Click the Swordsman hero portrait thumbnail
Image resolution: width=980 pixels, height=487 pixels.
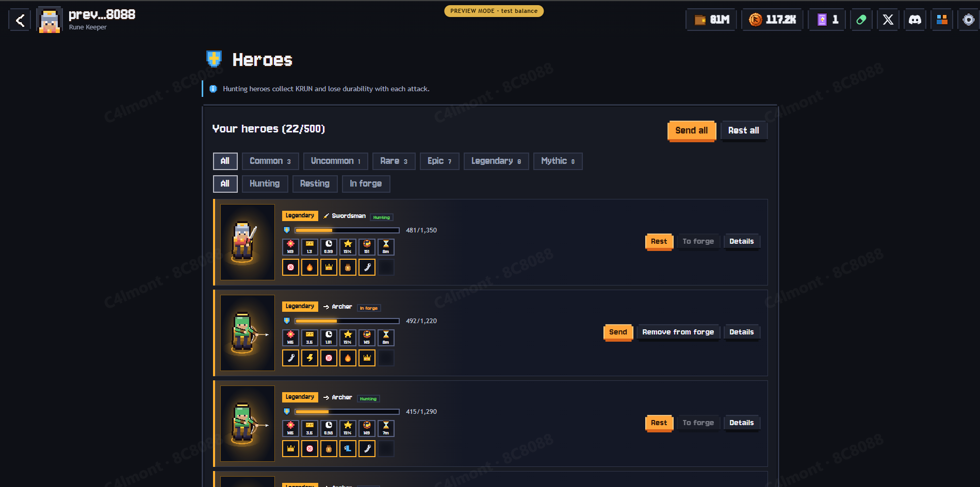pyautogui.click(x=248, y=242)
